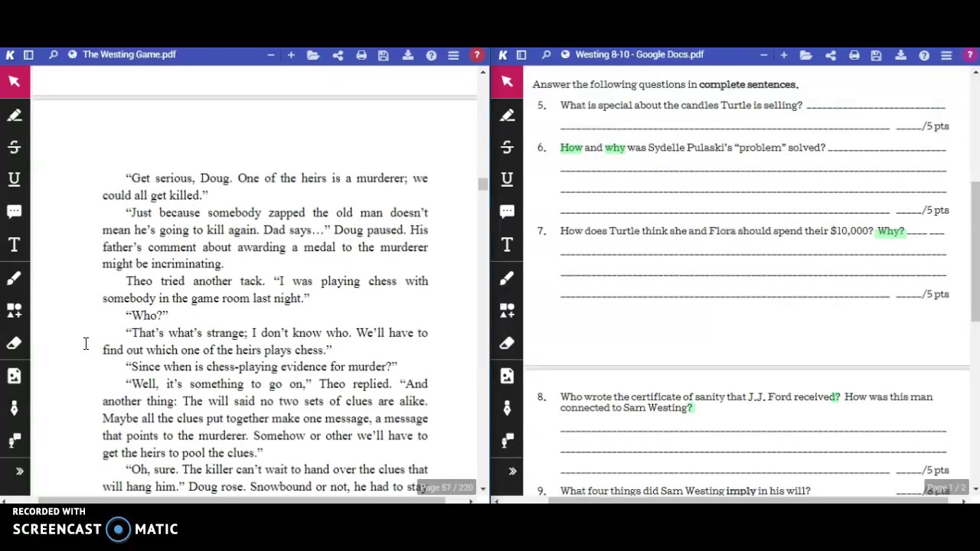
Task: Zoom out in the Westing 8-10 pane
Action: click(x=763, y=55)
